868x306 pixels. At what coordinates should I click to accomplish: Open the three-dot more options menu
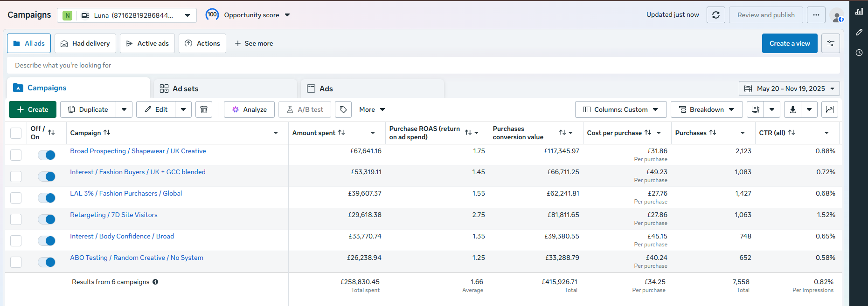(816, 15)
